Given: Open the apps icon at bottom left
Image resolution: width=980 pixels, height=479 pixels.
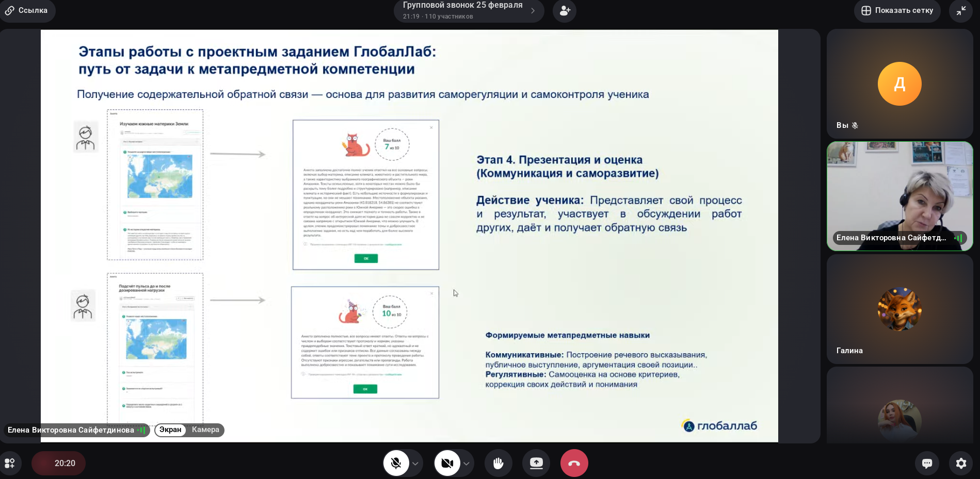Looking at the screenshot, I should (10, 463).
